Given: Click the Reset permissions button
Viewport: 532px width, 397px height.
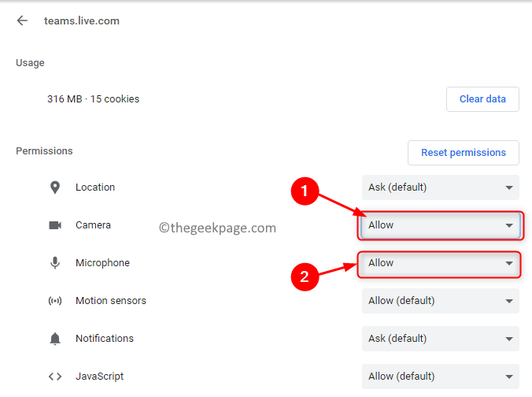Looking at the screenshot, I should [x=463, y=153].
